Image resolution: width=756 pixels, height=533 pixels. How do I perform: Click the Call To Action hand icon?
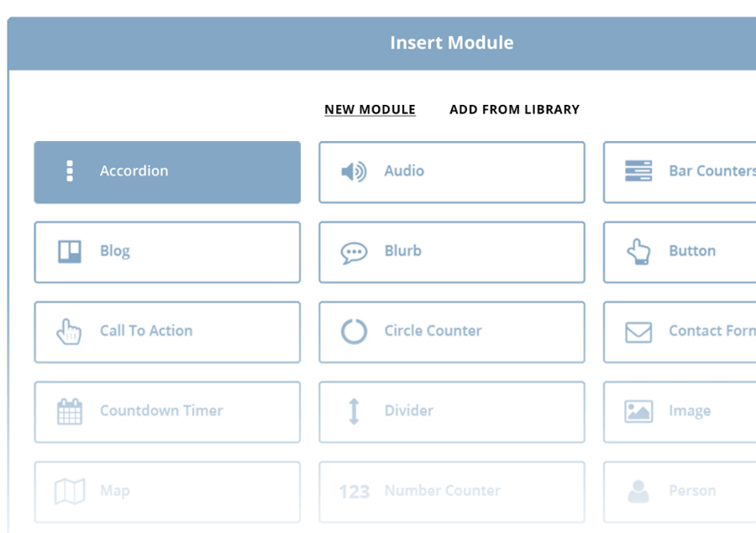pos(70,332)
